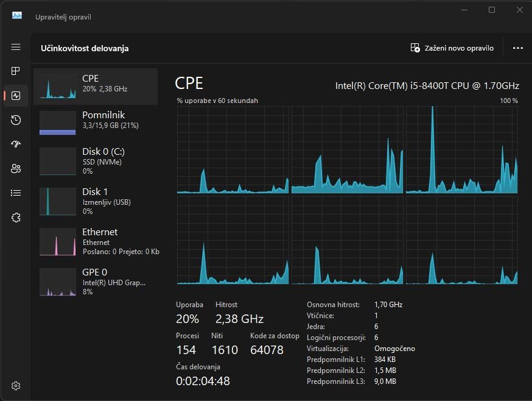This screenshot has height=401, width=532.
Task: Open the App history sidebar icon
Action: tap(16, 120)
